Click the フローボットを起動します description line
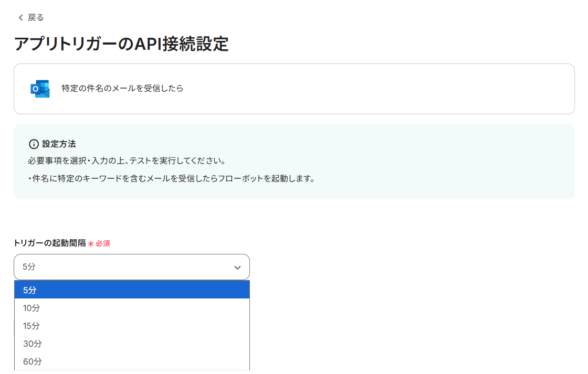The image size is (588, 374). [171, 178]
